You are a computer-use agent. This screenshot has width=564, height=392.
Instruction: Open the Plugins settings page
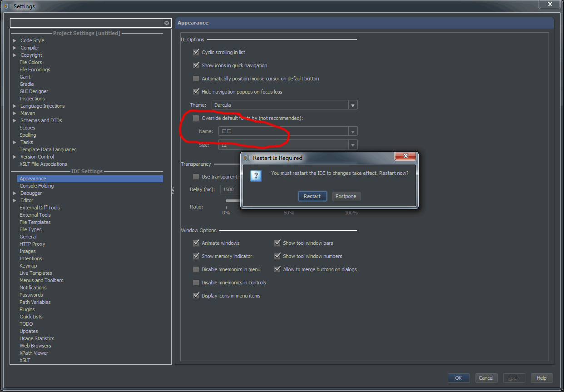tap(27, 309)
